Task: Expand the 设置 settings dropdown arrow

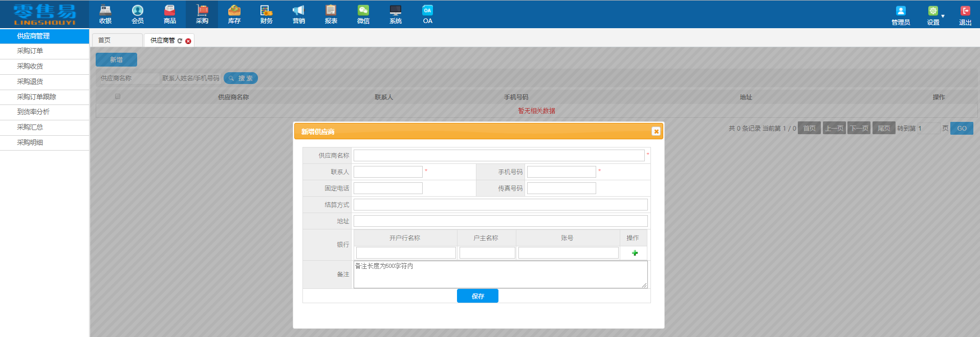Action: pyautogui.click(x=943, y=16)
